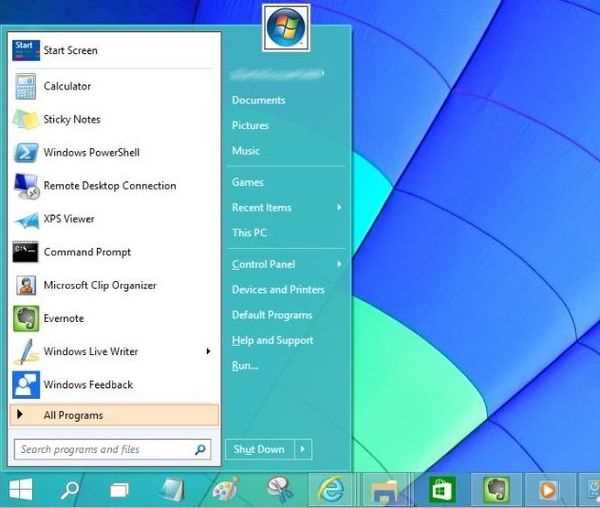
Task: Click the Snipping Tool taskbar icon
Action: pyautogui.click(x=277, y=489)
